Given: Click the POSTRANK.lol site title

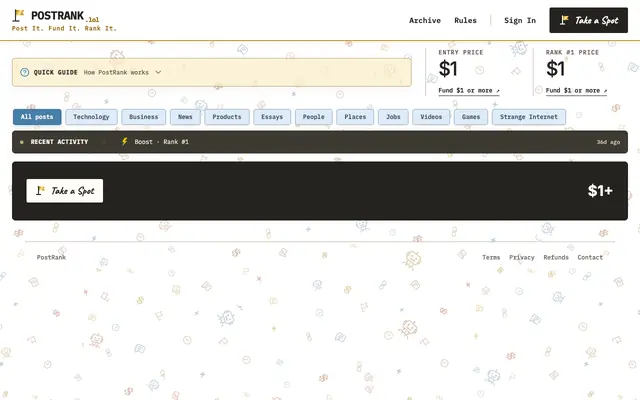Looking at the screenshot, I should 65,16.
